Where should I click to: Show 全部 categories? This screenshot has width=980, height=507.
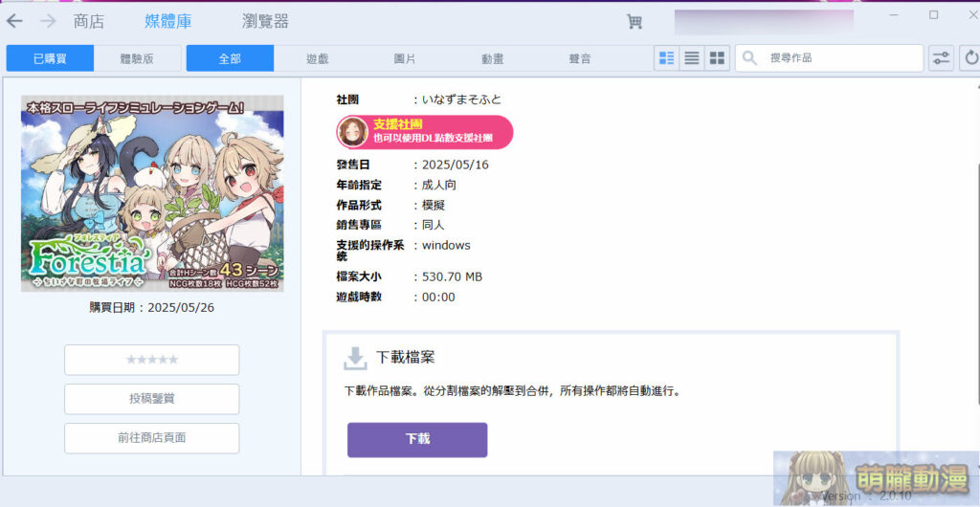pyautogui.click(x=230, y=58)
